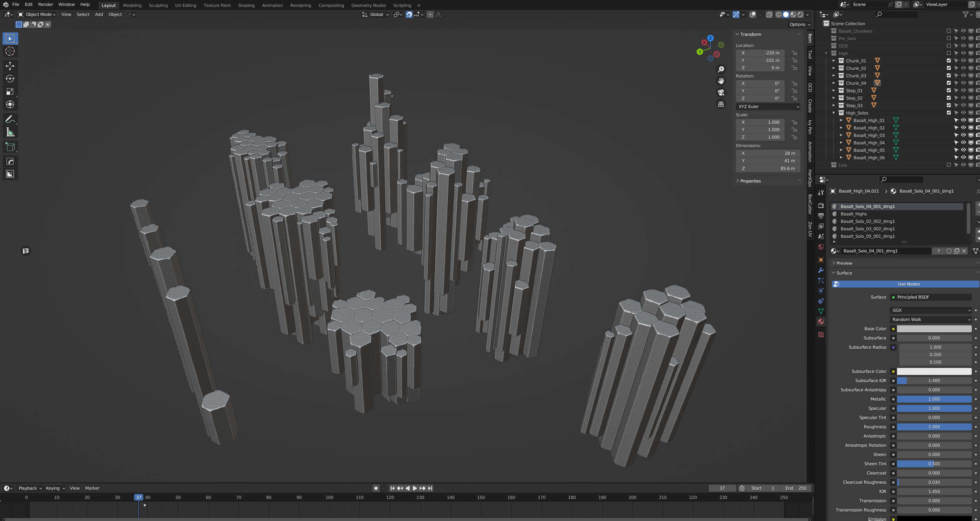Screen dimensions: 980x521
Task: Hide Basalt_High_03 in the outliner
Action: pyautogui.click(x=964, y=135)
